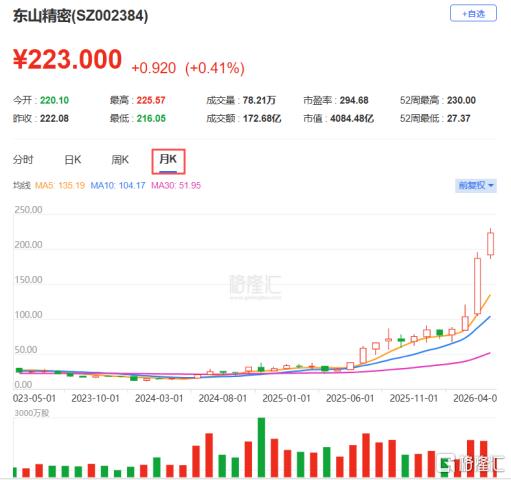This screenshot has height=480, width=511.
Task: Click the 2025-11-01 date axis label
Action: 414,398
